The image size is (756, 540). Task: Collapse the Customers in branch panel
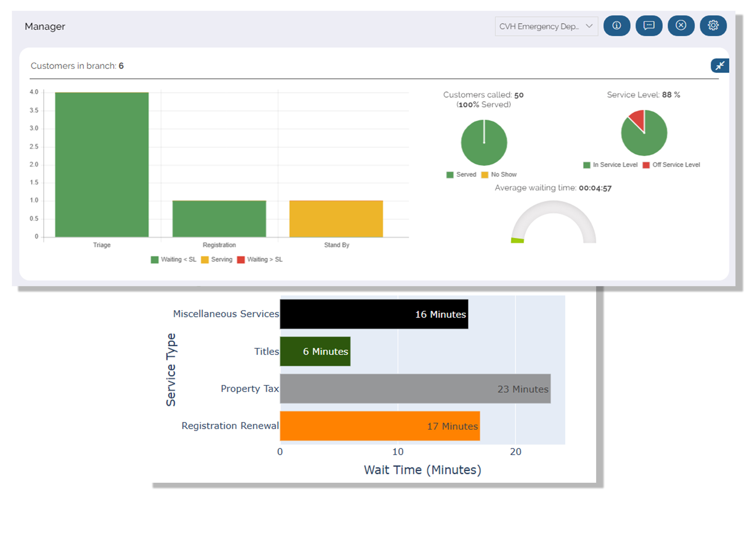coord(719,66)
